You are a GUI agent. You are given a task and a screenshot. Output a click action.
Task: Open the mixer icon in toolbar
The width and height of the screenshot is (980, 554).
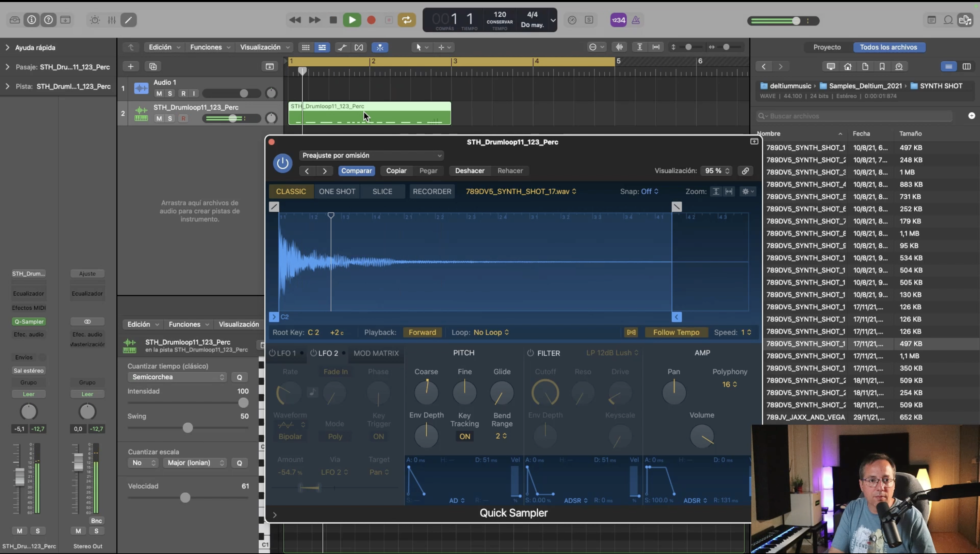coord(112,20)
